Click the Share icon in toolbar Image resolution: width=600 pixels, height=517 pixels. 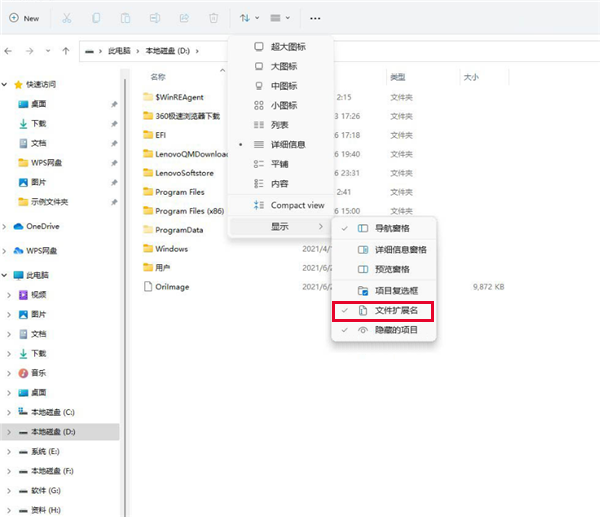(x=185, y=18)
